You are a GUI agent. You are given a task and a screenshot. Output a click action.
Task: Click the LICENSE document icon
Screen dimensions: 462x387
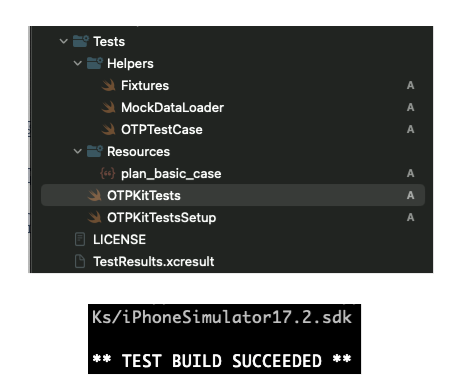pos(80,239)
